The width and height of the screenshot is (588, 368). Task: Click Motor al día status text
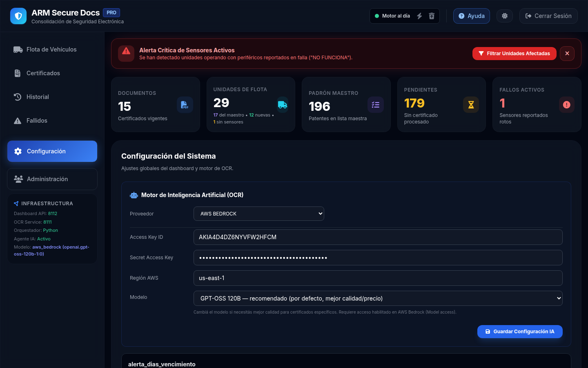[396, 16]
